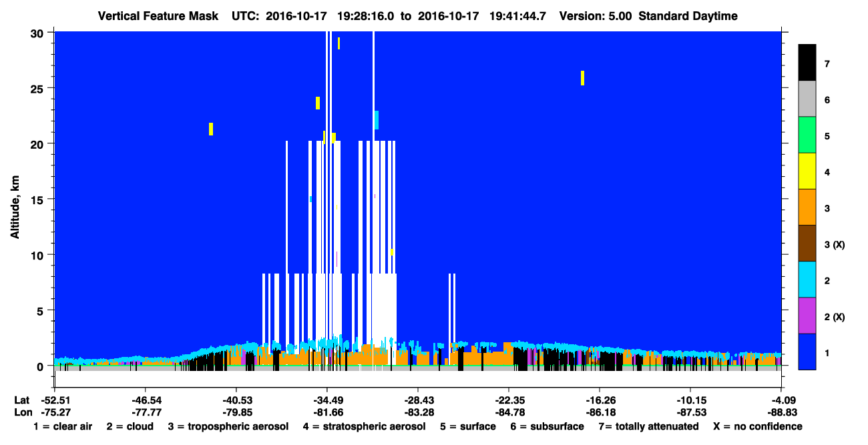Viewport: 868px width, 445px height.
Task: Click latitude value '-28.43'
Action: (417, 400)
